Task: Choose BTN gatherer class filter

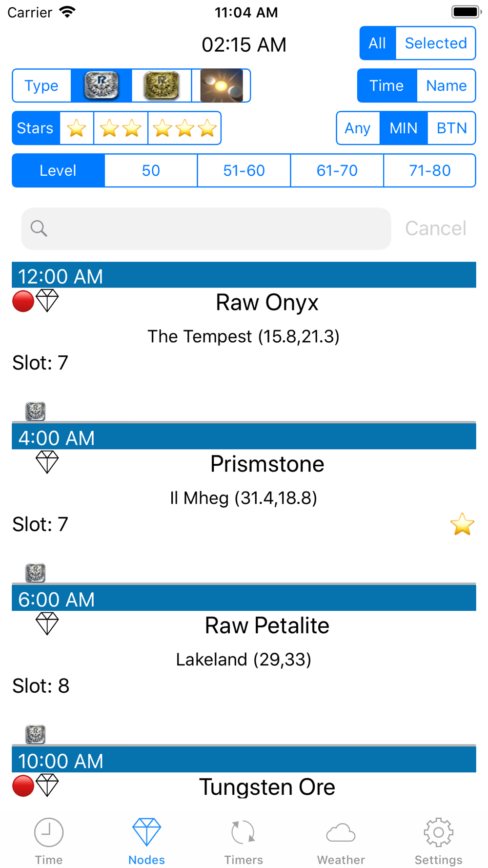Action: [451, 128]
